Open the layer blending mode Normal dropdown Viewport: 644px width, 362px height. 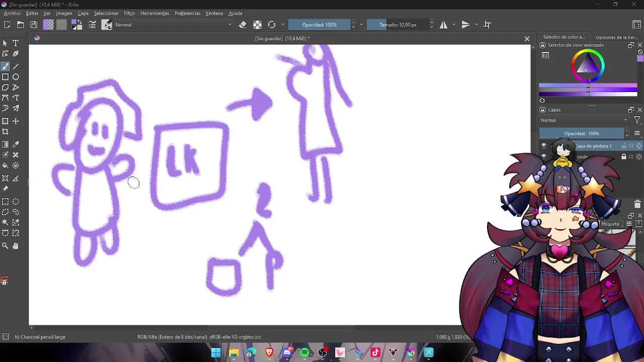[x=584, y=120]
